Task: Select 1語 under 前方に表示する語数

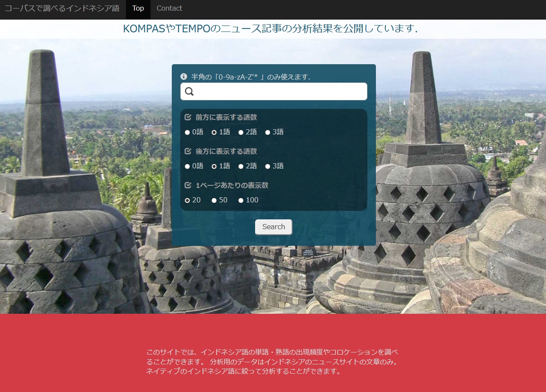Action: pos(214,132)
